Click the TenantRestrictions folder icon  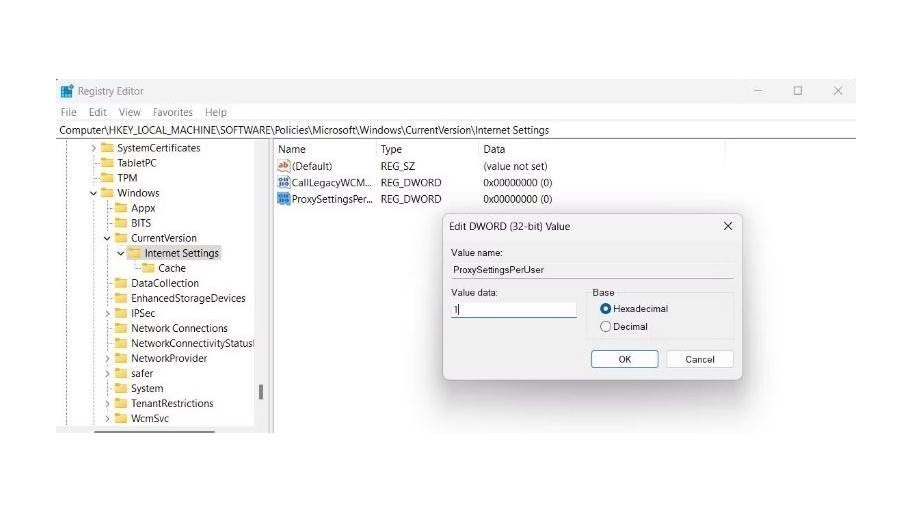[x=121, y=403]
